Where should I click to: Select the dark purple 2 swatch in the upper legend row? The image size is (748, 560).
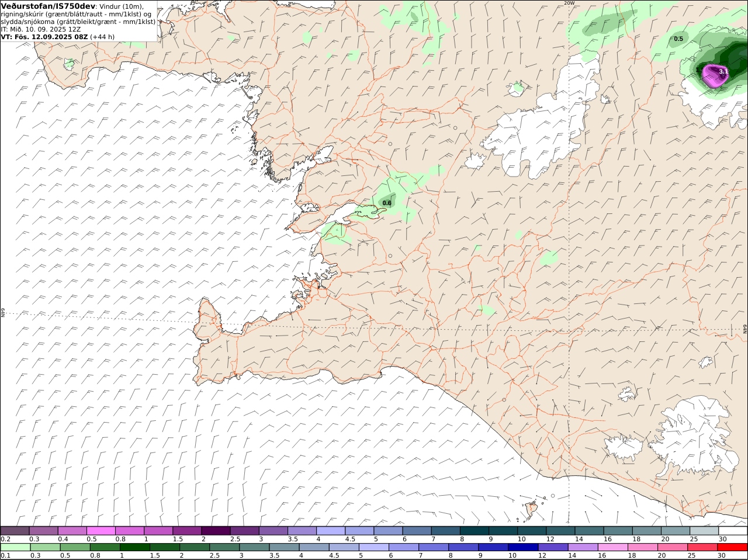coord(216,531)
